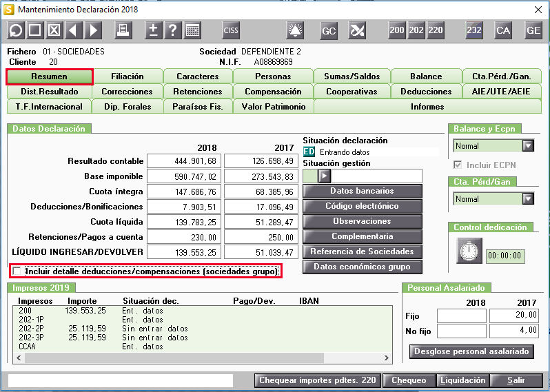
Task: Click the CA toolbar icon
Action: 503,30
